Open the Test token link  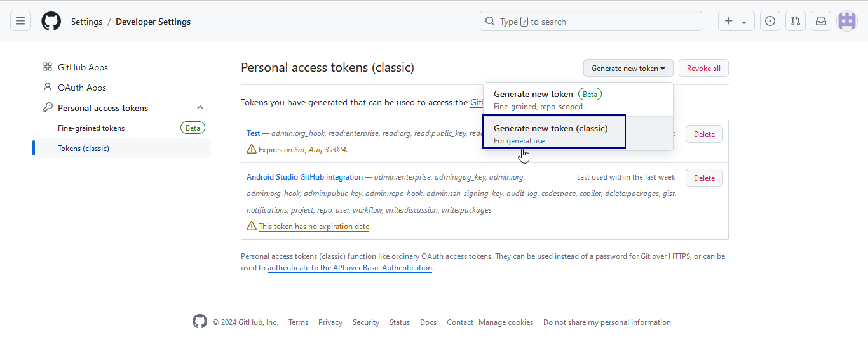click(x=254, y=133)
